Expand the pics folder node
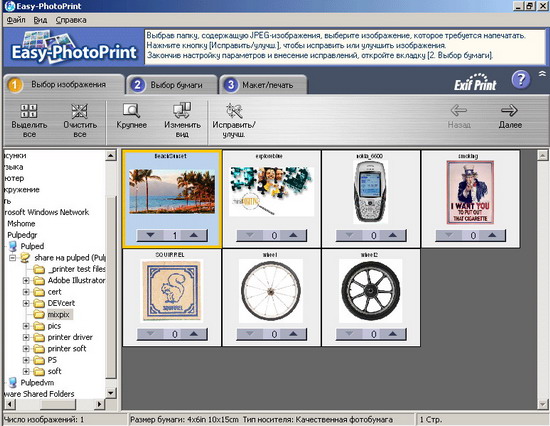The height and width of the screenshot is (426, 550). pyautogui.click(x=26, y=326)
